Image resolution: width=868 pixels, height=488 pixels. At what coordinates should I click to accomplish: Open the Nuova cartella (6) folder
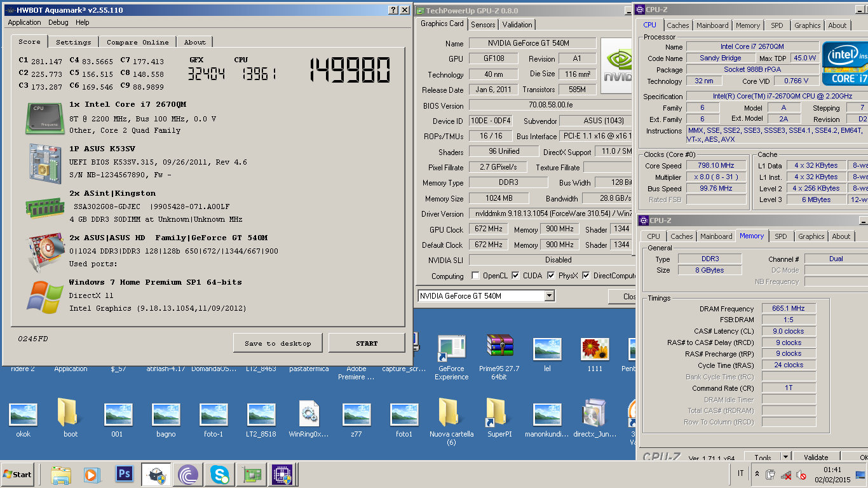(451, 422)
